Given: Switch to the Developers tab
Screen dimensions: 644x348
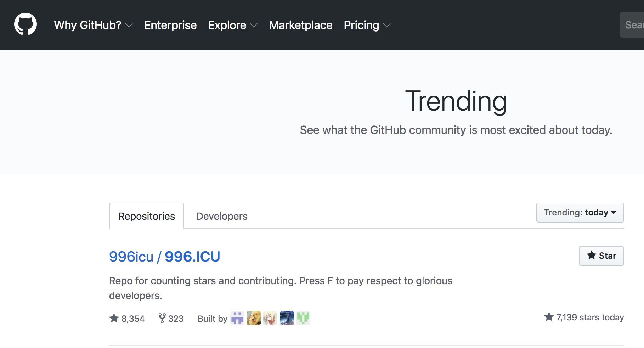Looking at the screenshot, I should point(222,216).
